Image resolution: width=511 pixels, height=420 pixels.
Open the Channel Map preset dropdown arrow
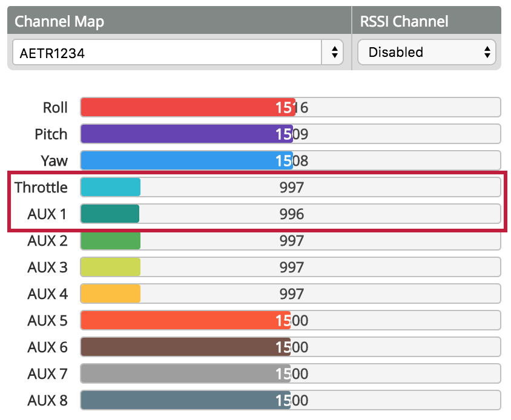click(333, 53)
